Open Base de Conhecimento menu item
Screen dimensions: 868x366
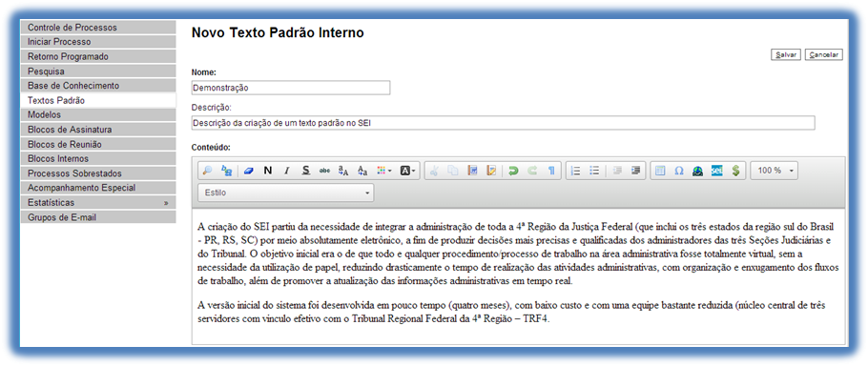[98, 86]
